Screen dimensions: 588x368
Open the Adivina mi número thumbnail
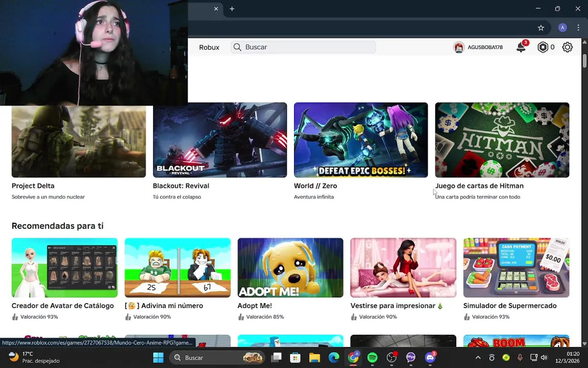click(x=178, y=268)
